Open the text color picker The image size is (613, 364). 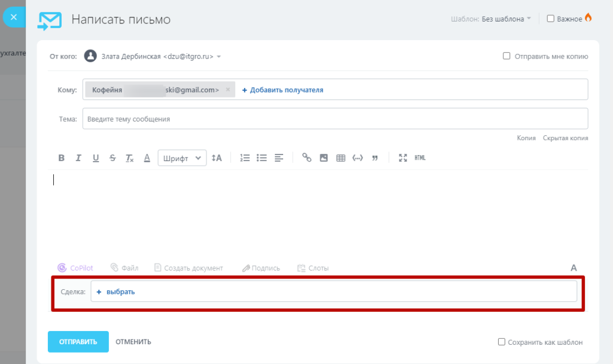(x=147, y=158)
